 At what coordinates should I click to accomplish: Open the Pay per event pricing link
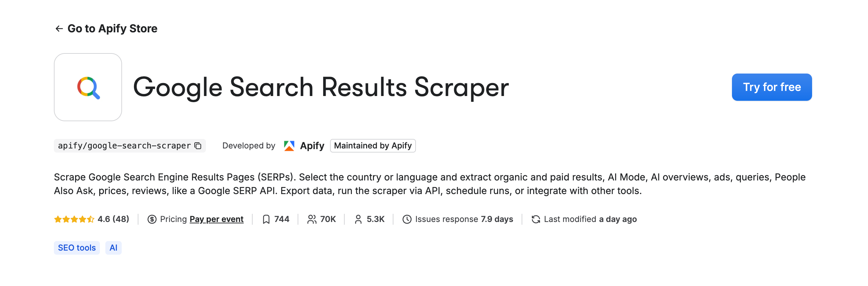click(x=216, y=219)
